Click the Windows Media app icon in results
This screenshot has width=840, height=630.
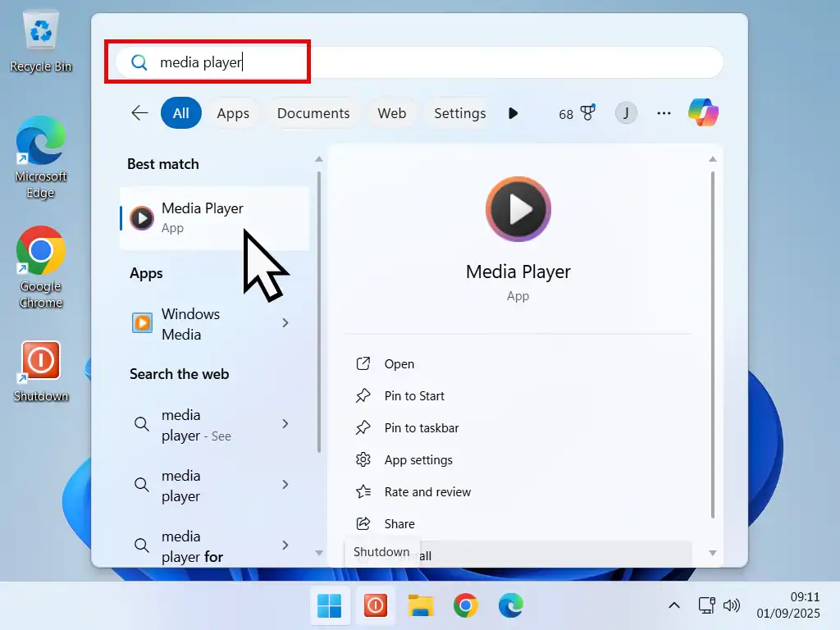pos(142,323)
